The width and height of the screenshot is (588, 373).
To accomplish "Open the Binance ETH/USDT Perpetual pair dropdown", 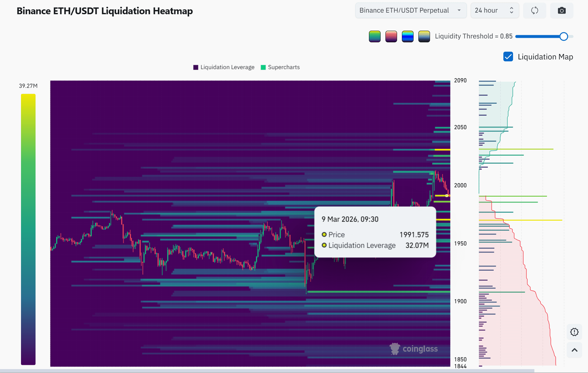I will coord(411,10).
